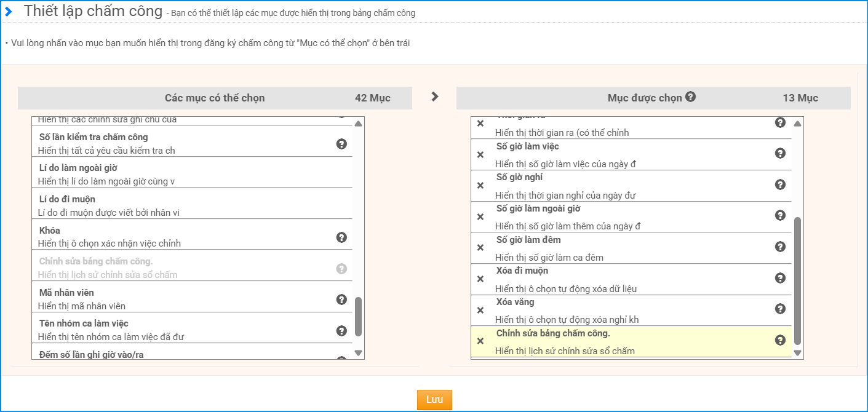Click help icon next to Mục được chọn header
868x412 pixels.
[x=690, y=97]
